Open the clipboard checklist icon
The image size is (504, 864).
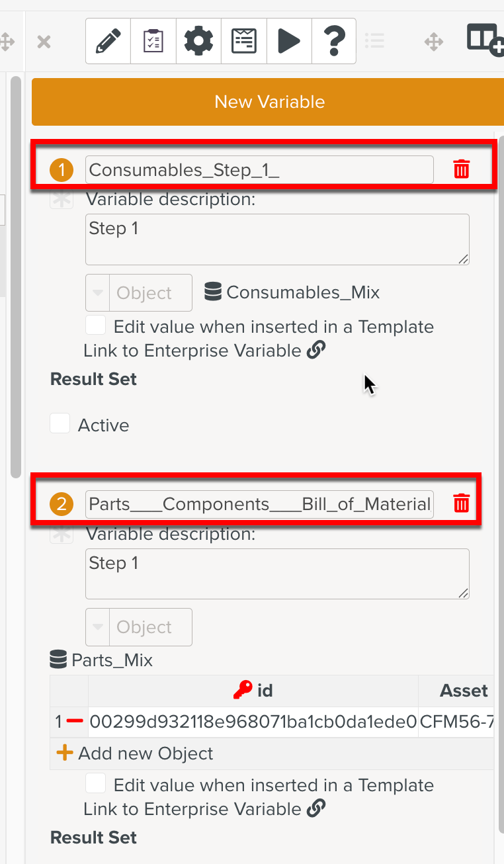click(x=153, y=42)
